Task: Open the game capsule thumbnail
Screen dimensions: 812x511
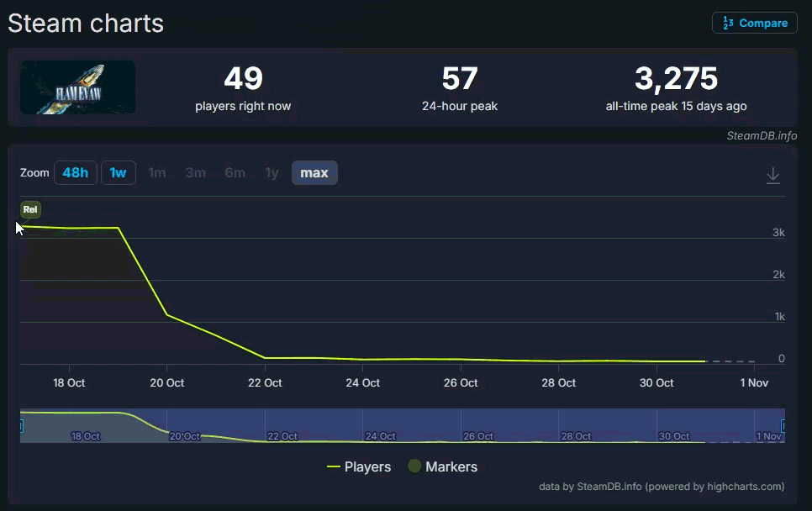Action: click(77, 87)
